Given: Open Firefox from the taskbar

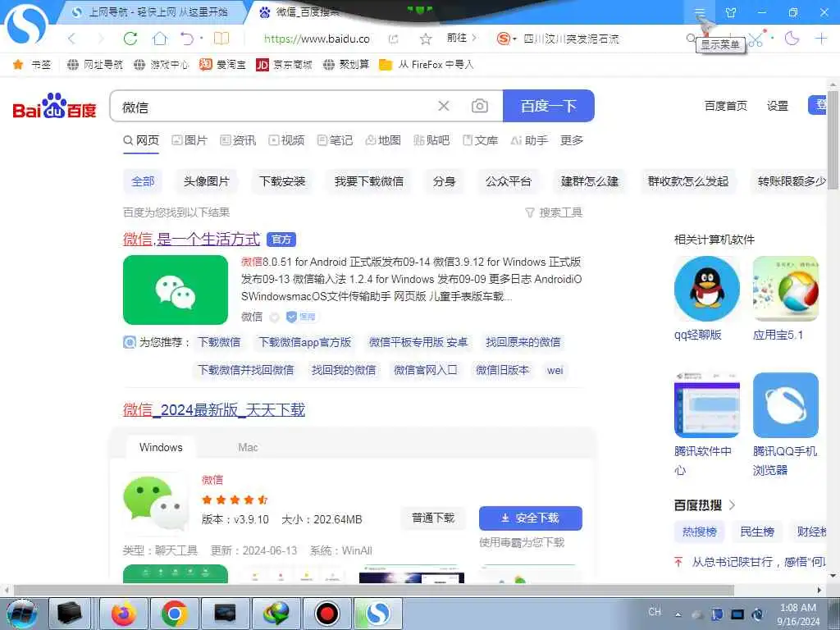Looking at the screenshot, I should pos(123,614).
